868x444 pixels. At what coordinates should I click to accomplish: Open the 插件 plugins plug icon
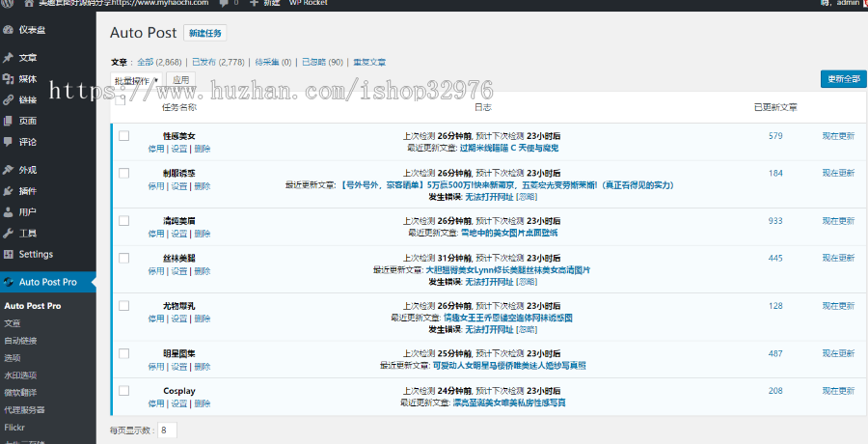8,191
